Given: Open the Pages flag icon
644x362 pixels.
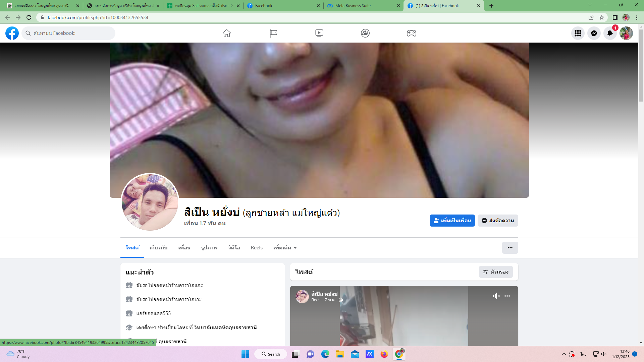Looking at the screenshot, I should pos(273,33).
